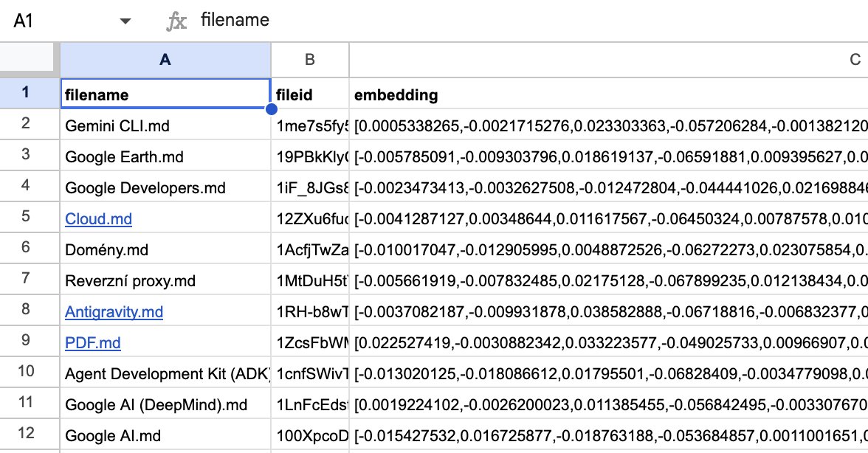Select fileid cell starting 1ZcsFbW

[310, 342]
